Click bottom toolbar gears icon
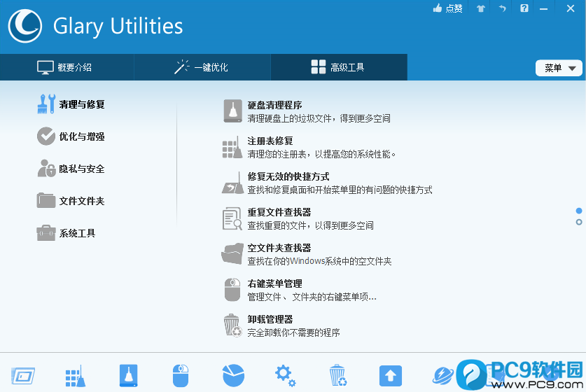Image resolution: width=586 pixels, height=392 pixels. click(286, 376)
